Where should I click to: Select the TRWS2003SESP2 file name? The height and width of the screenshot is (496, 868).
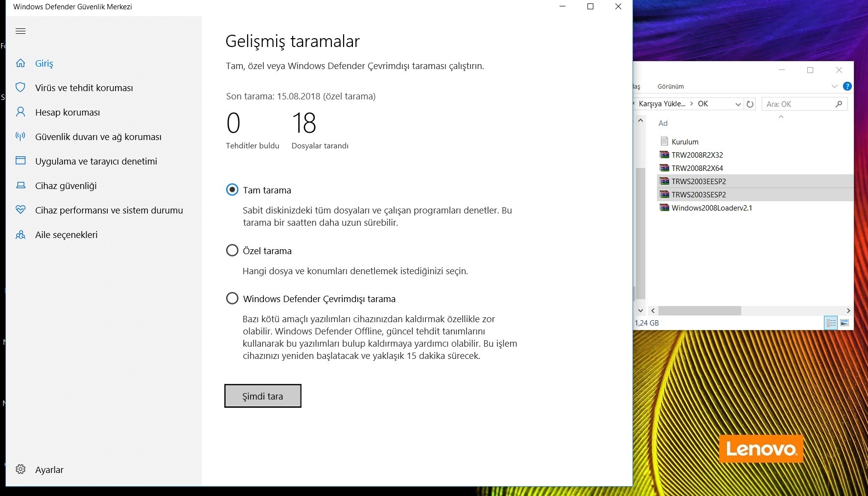[x=699, y=194]
